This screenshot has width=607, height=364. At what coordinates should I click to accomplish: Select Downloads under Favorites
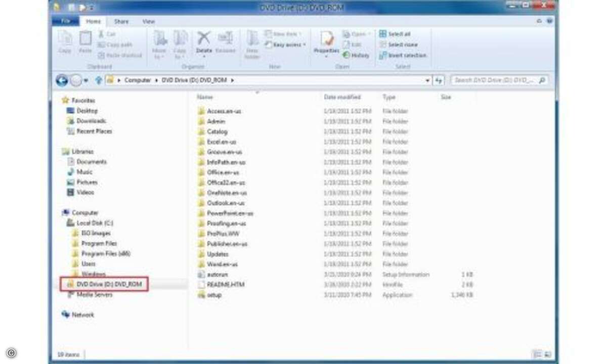point(86,121)
